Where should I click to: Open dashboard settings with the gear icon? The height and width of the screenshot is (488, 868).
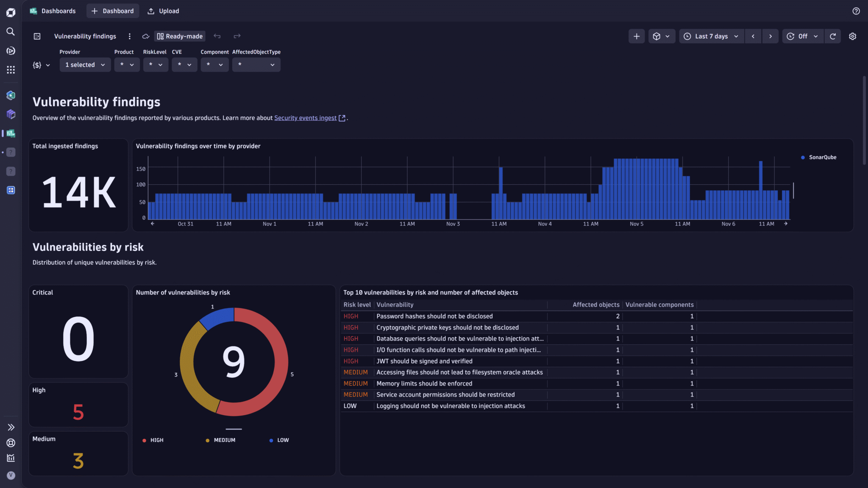click(x=853, y=36)
